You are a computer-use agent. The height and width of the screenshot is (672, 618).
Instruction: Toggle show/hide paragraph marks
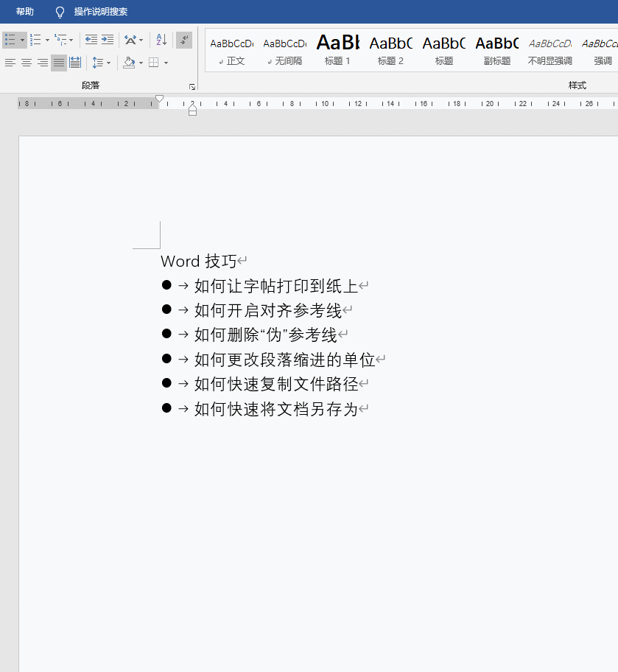pyautogui.click(x=183, y=40)
